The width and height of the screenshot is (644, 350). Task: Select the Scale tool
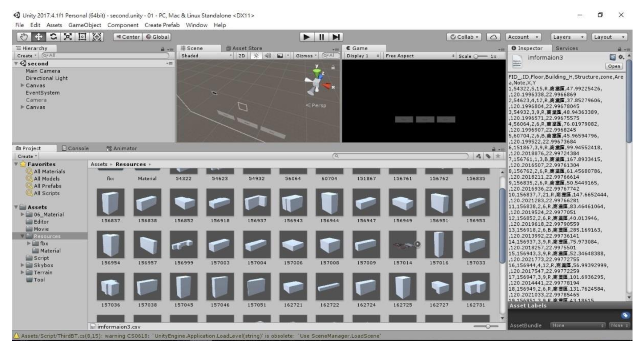(x=68, y=37)
